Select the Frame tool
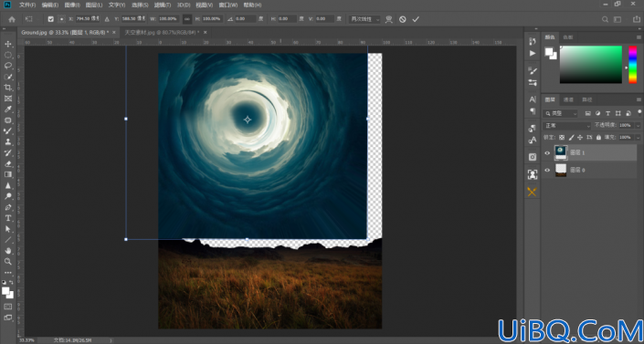Viewport: 644px width, 344px height. (x=8, y=99)
